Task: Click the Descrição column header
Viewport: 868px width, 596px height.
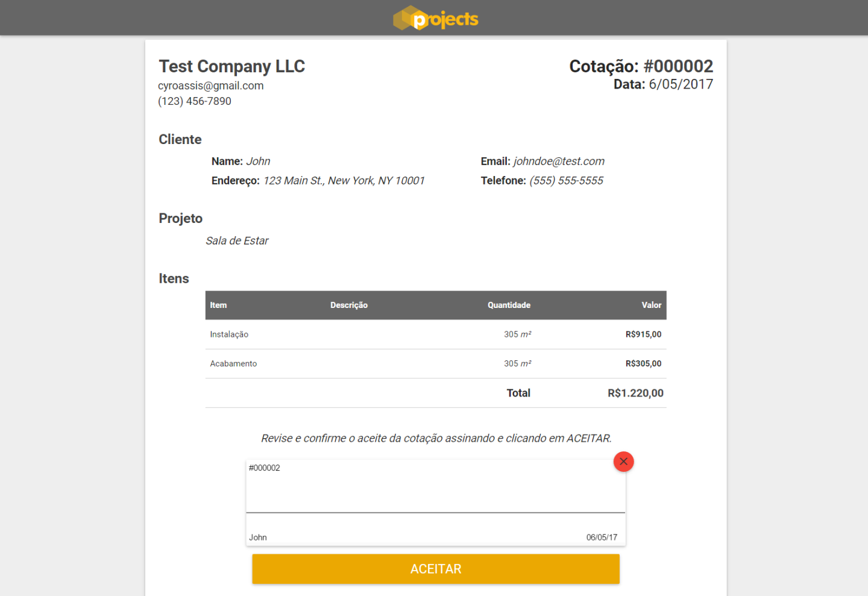Action: pyautogui.click(x=348, y=305)
